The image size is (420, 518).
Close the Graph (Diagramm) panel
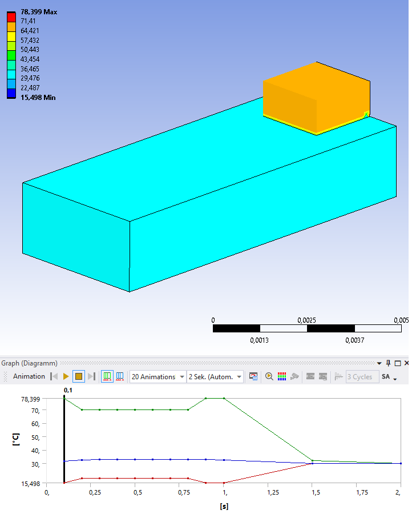click(406, 363)
